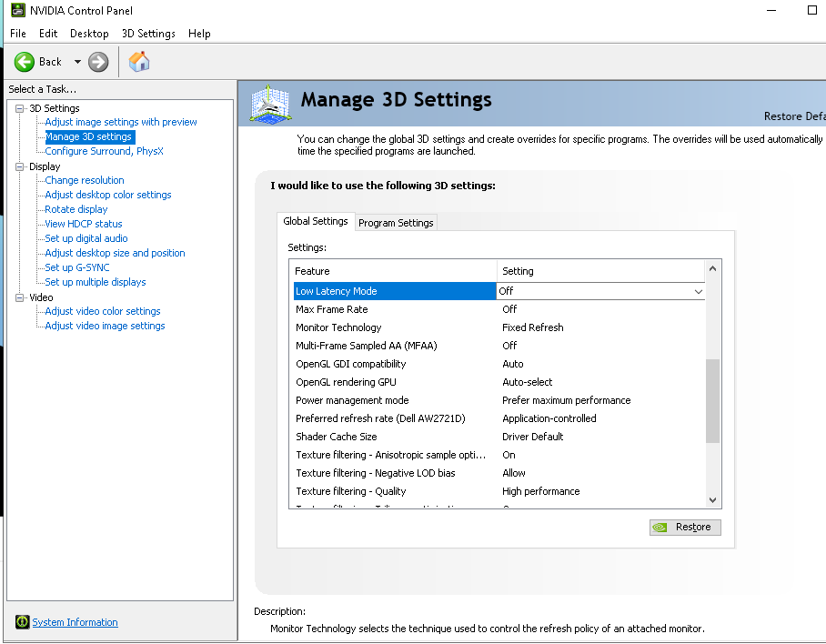This screenshot has height=644, width=826.
Task: Open the System Information link
Action: click(x=75, y=622)
